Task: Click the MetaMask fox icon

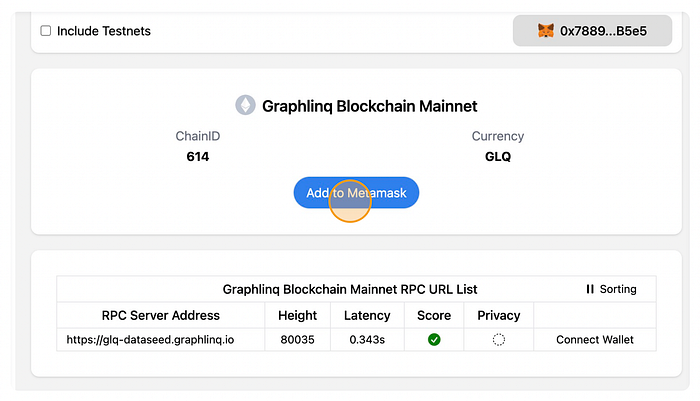Action: click(x=546, y=31)
